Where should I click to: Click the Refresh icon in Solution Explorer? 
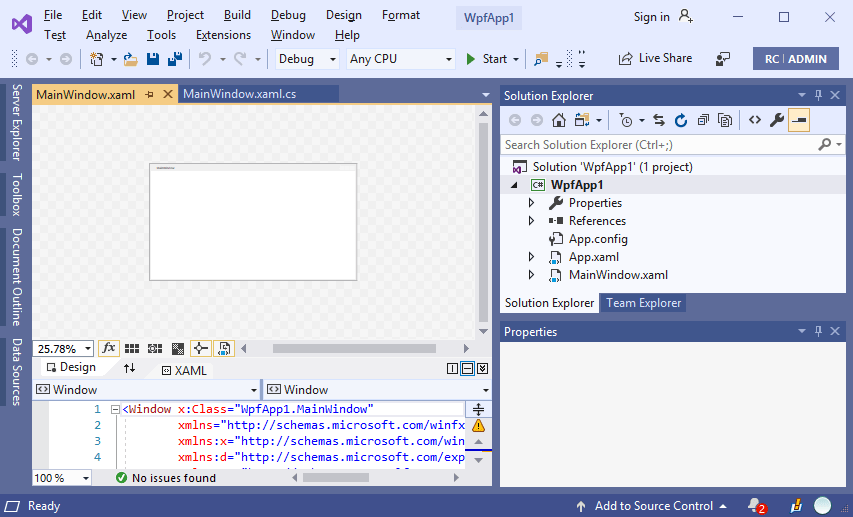point(681,120)
